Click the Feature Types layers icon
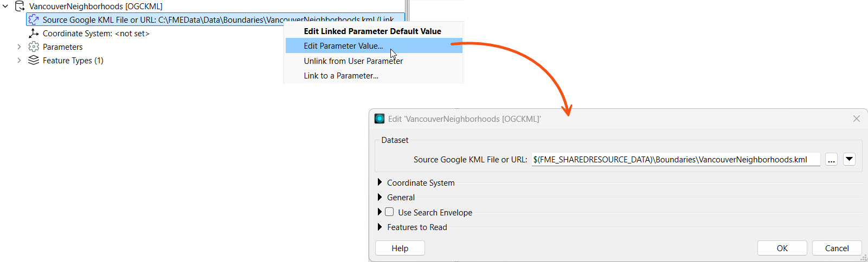This screenshot has width=868, height=262. pyautogui.click(x=34, y=61)
